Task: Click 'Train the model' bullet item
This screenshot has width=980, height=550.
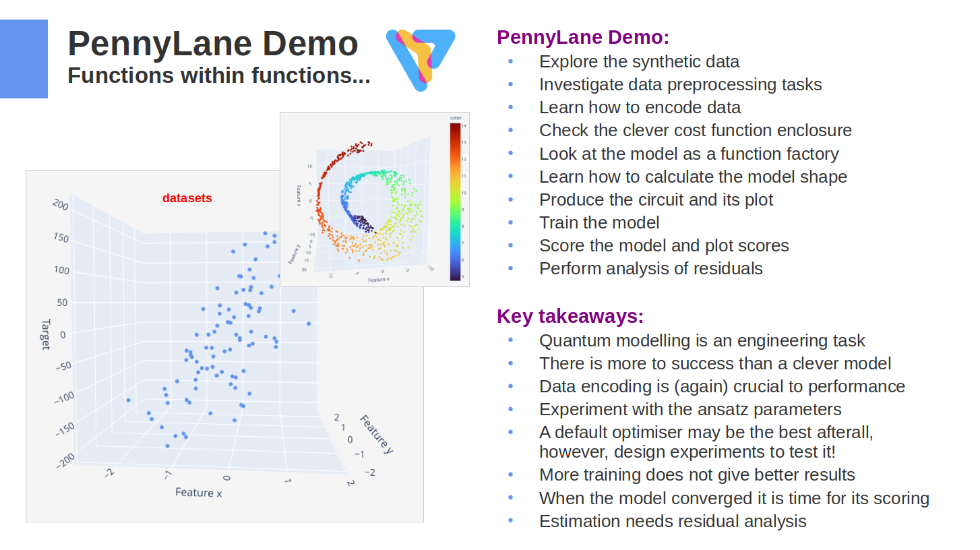Action: point(599,222)
